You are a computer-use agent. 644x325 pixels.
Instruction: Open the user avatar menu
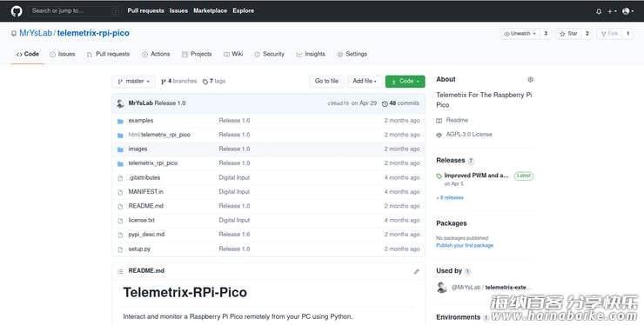point(627,11)
